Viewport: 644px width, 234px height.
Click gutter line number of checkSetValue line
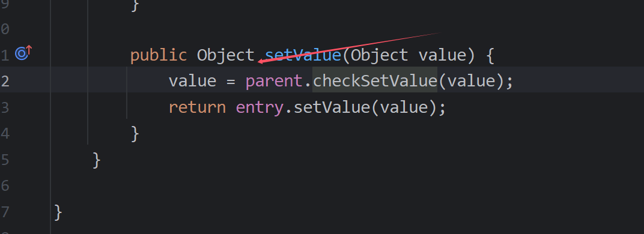(x=5, y=81)
